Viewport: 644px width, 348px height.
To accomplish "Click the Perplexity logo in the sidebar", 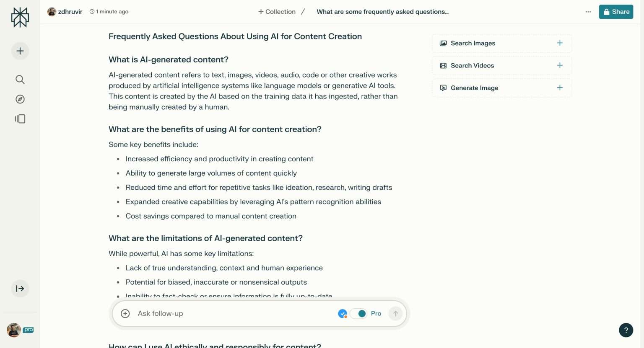I will [x=20, y=17].
